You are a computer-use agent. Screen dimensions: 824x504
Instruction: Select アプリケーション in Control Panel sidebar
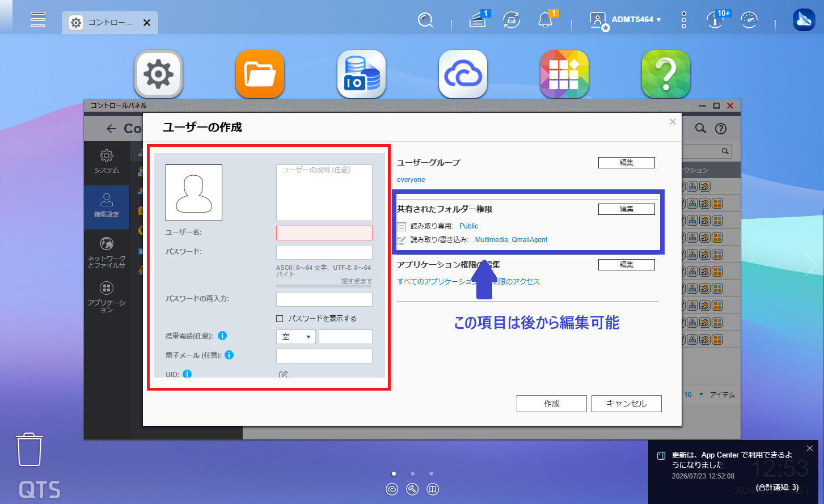107,297
